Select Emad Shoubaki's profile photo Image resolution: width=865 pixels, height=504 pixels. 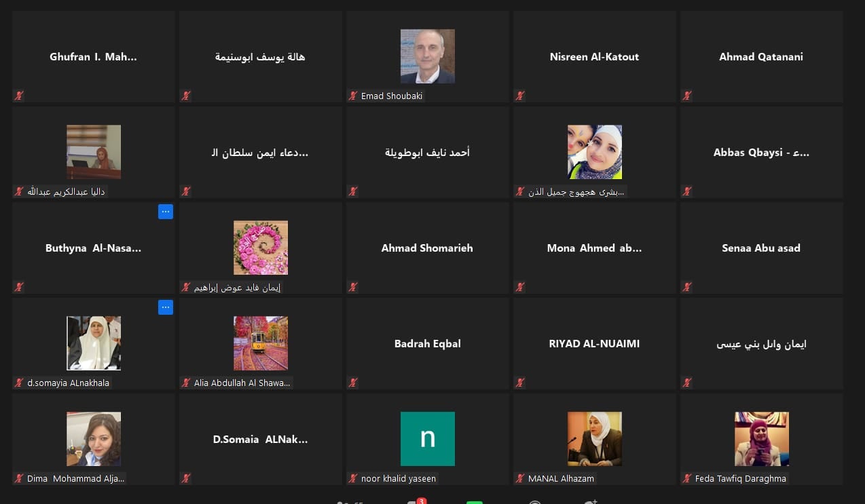pyautogui.click(x=428, y=56)
